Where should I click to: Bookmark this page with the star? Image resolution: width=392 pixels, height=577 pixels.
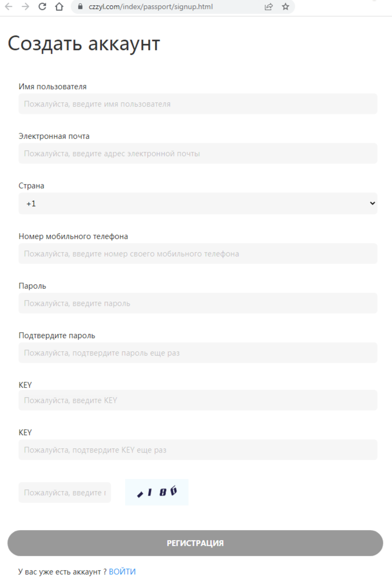pyautogui.click(x=285, y=7)
